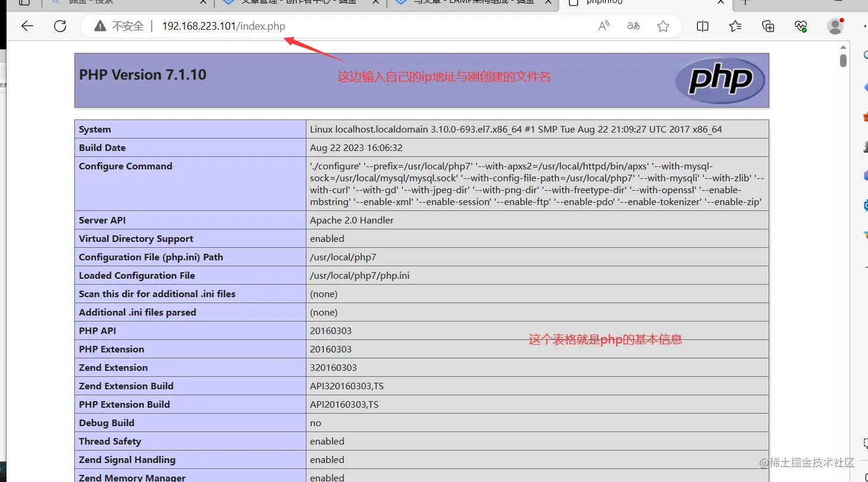Screen dimensions: 868x482
Task: Open the not secure site info warning
Action: (120, 26)
